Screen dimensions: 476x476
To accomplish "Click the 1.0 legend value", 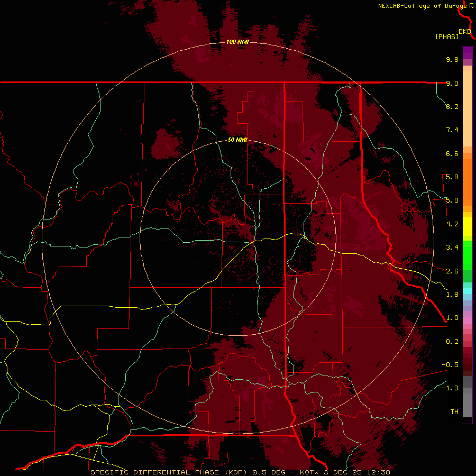I will pos(452,318).
